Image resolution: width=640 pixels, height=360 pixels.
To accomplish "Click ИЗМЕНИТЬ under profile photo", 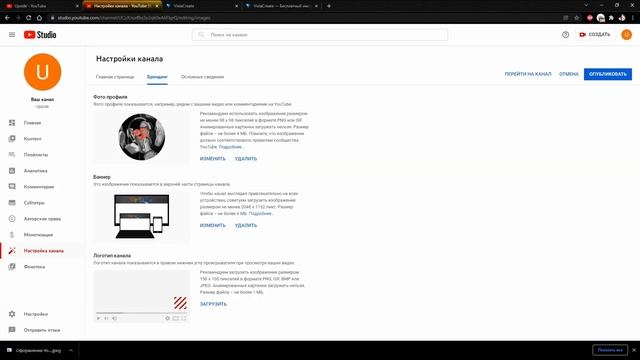I will tap(213, 159).
